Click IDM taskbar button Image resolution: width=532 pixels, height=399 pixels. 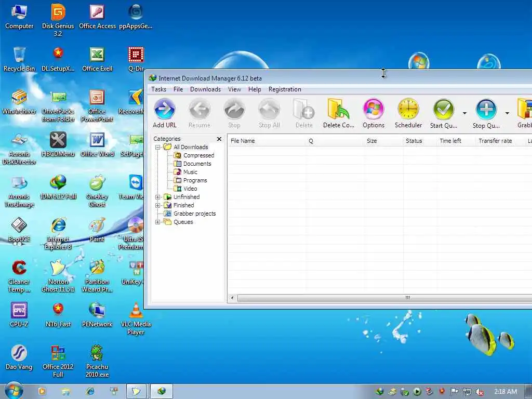162,391
